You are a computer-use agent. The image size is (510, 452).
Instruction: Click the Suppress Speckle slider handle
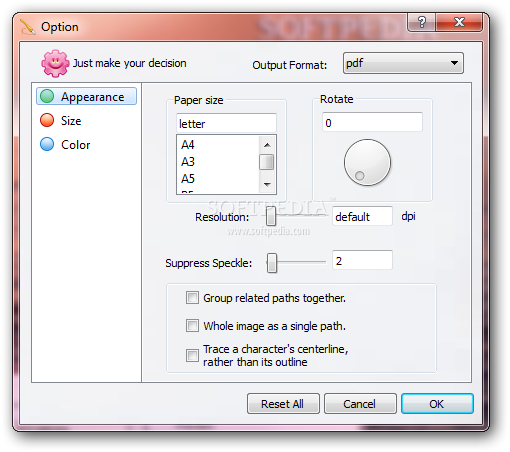pyautogui.click(x=272, y=263)
